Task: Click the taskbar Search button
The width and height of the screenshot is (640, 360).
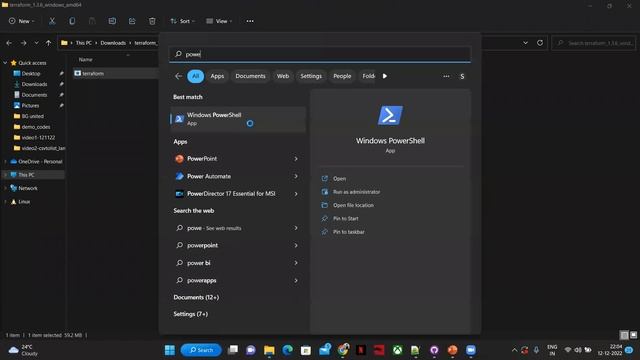Action: 201,350
